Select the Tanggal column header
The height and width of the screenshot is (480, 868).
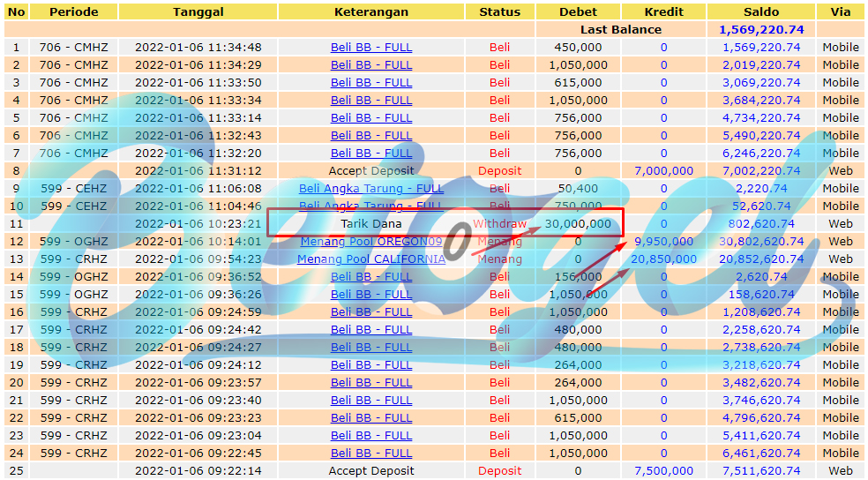(x=198, y=11)
